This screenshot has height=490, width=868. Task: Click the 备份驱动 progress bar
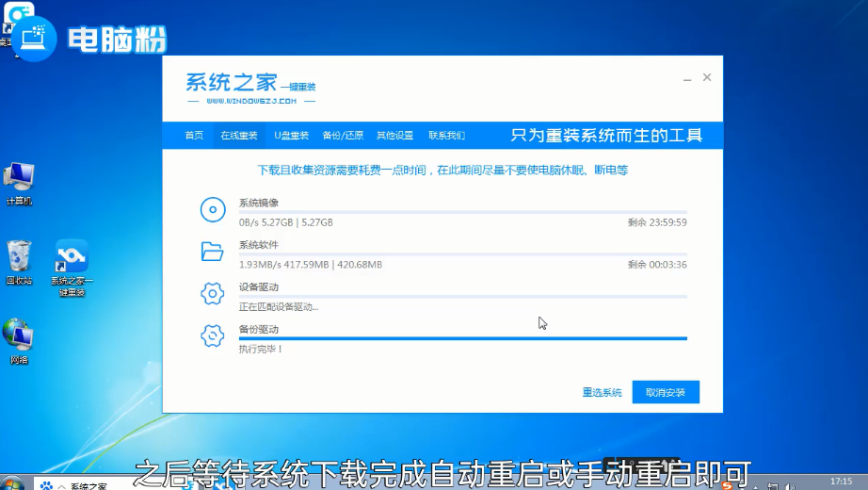coord(463,338)
